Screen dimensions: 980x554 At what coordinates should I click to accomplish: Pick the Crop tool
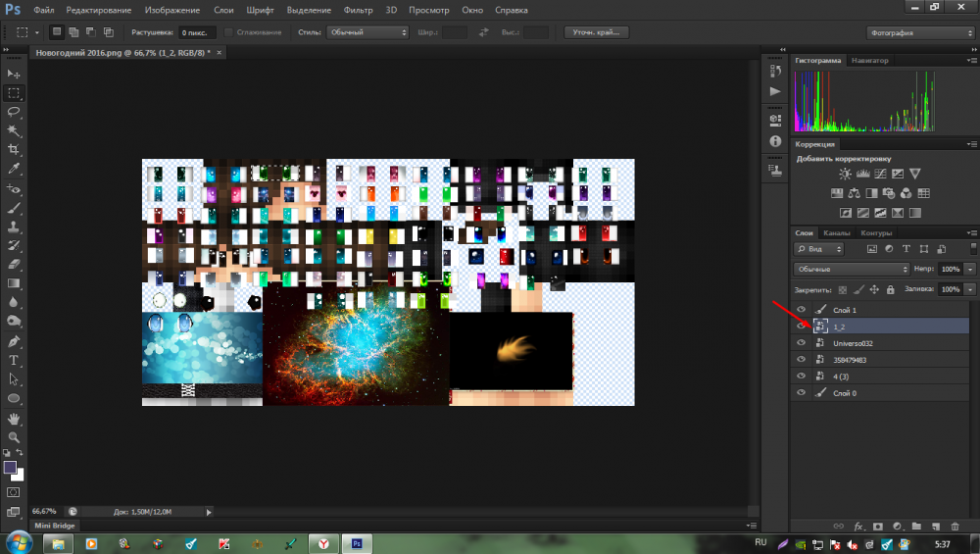tap(14, 149)
